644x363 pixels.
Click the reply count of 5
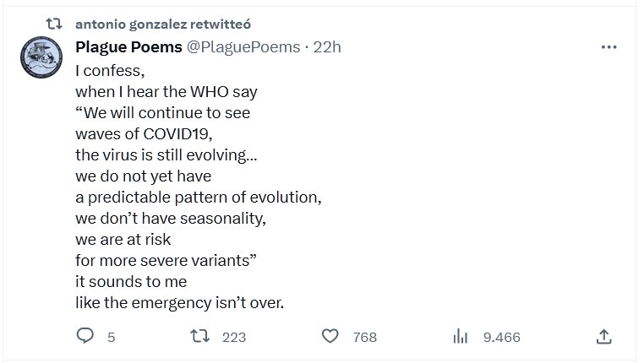[x=111, y=337]
